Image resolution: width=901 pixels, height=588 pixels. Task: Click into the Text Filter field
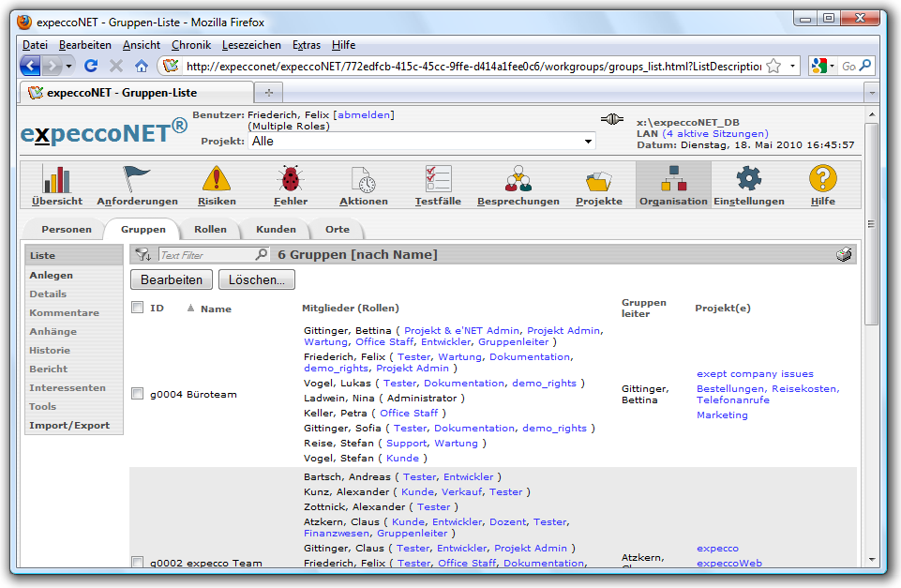tap(206, 255)
